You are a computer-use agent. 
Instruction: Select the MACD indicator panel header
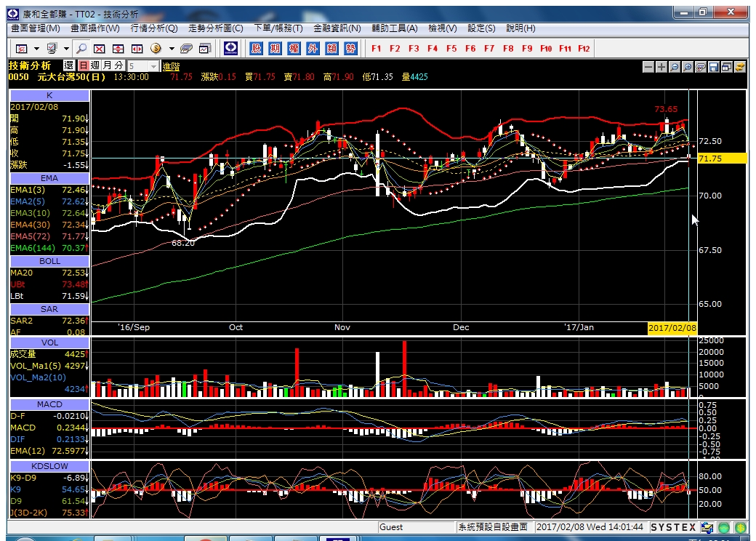point(49,404)
